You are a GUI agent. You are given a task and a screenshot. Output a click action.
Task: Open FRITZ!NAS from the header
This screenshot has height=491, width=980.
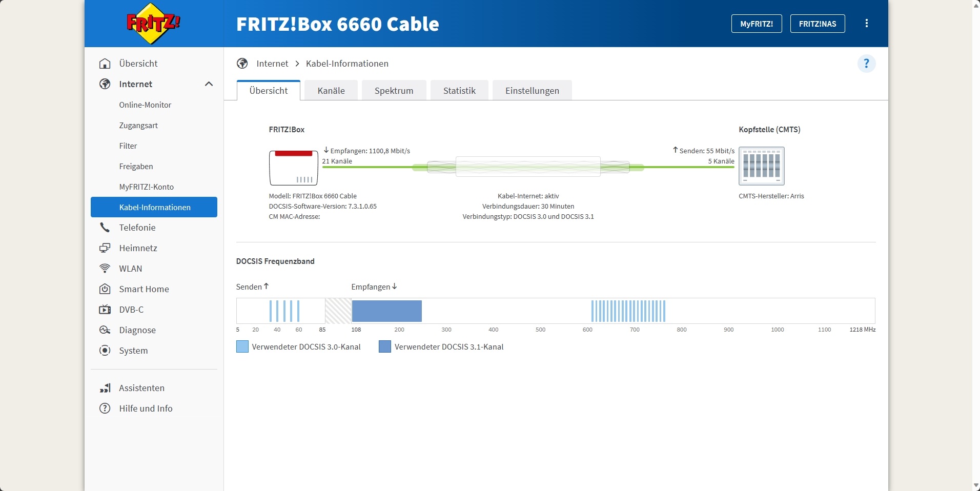(x=818, y=23)
